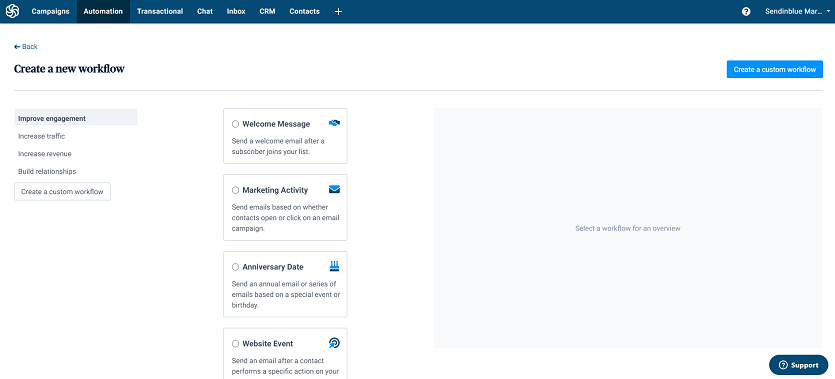835x379 pixels.
Task: Click the plus icon in navigation bar
Action: (x=338, y=11)
